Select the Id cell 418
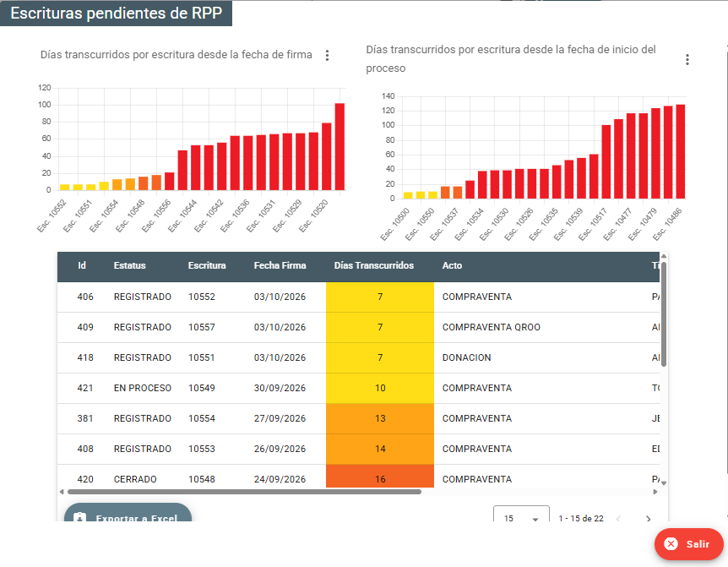728x567 pixels. click(x=85, y=357)
